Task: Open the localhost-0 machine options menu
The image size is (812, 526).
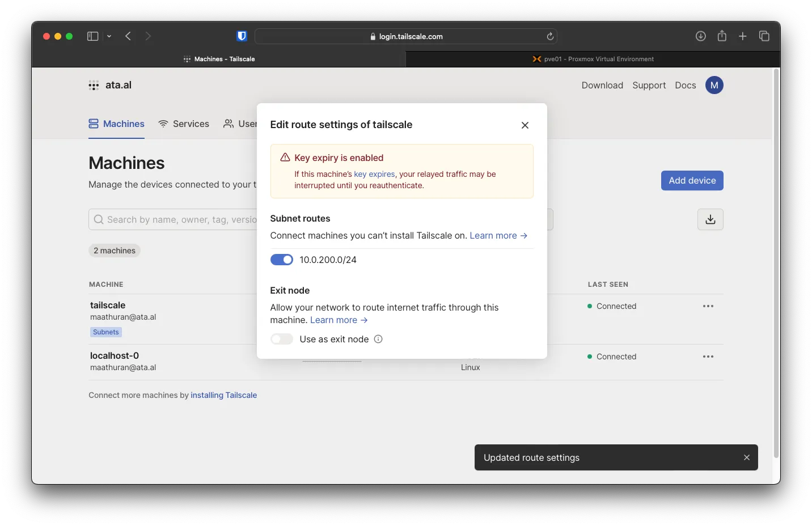Action: (708, 357)
